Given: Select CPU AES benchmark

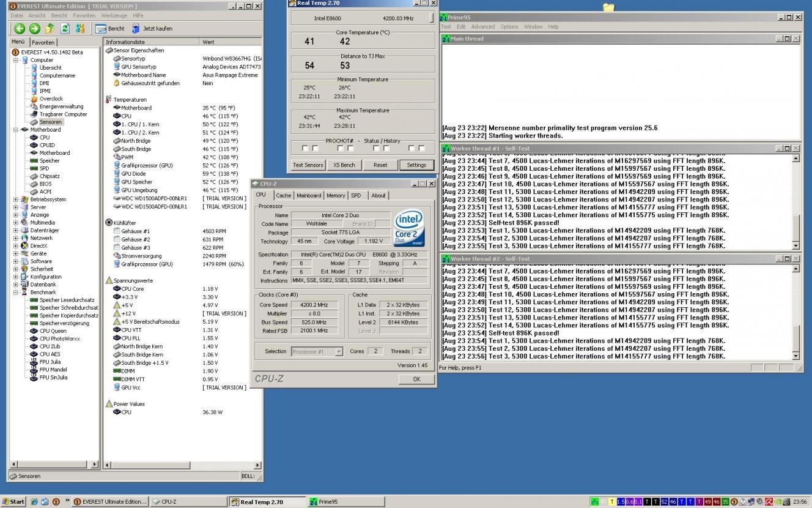Looking at the screenshot, I should [x=50, y=354].
